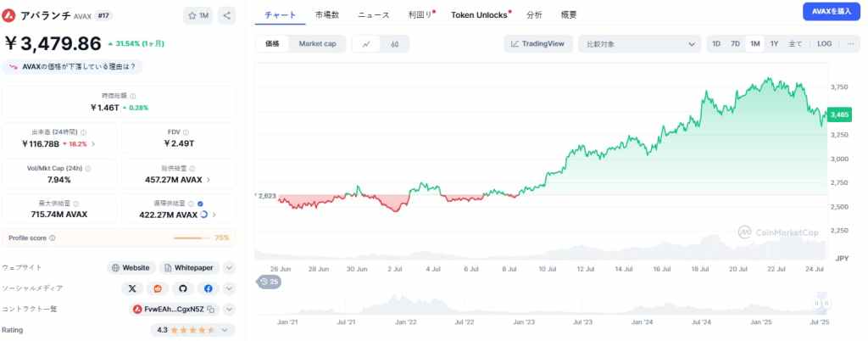The height and width of the screenshot is (341, 868).
Task: Click the #17 rank badge
Action: (103, 15)
